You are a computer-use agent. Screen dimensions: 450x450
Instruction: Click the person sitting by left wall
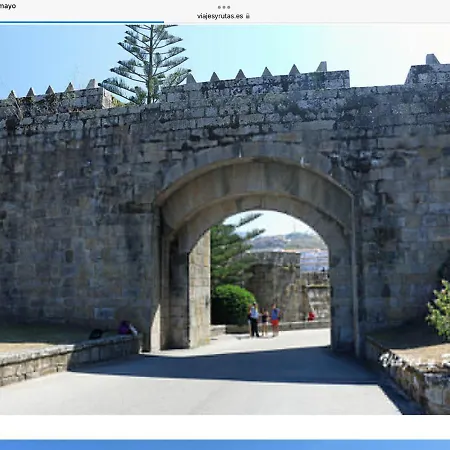click(127, 328)
